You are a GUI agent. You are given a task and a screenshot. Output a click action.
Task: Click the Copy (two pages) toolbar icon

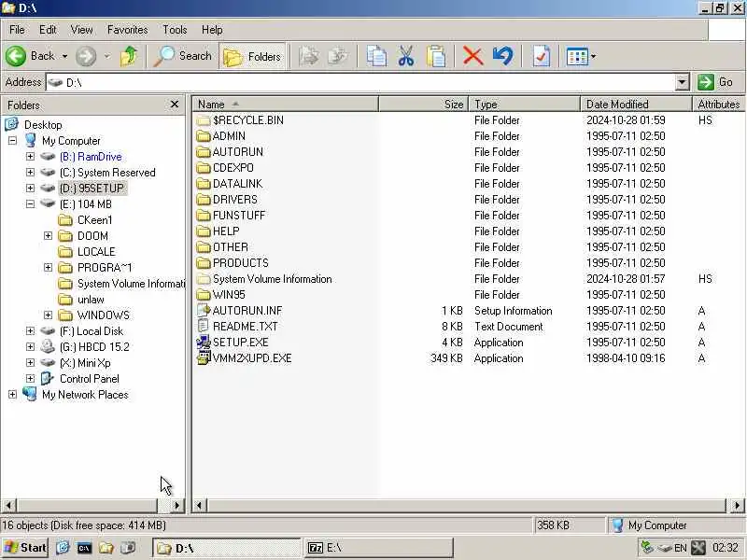coord(376,56)
